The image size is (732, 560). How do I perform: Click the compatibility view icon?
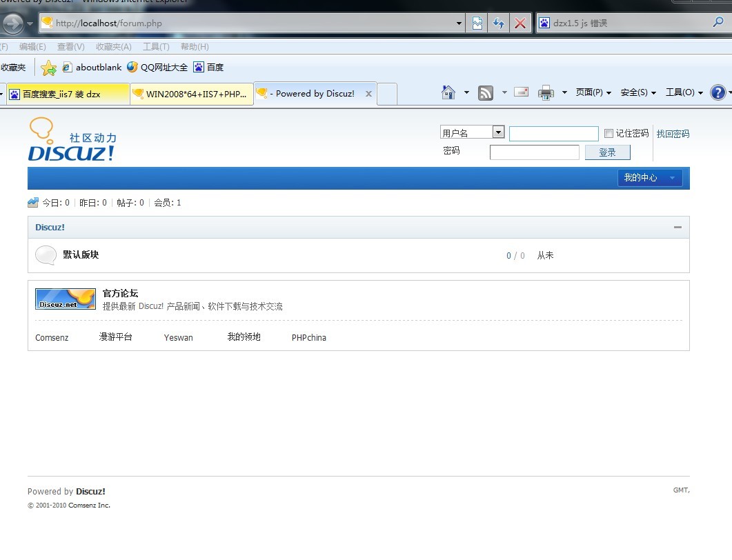(x=477, y=23)
